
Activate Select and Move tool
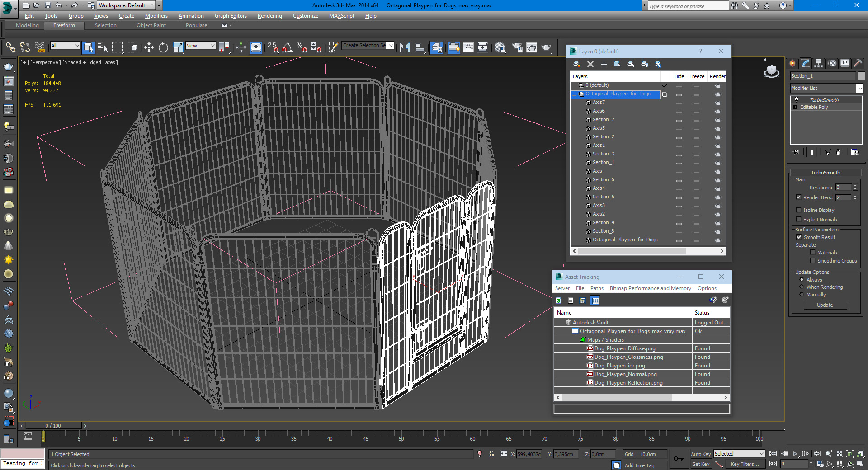149,47
